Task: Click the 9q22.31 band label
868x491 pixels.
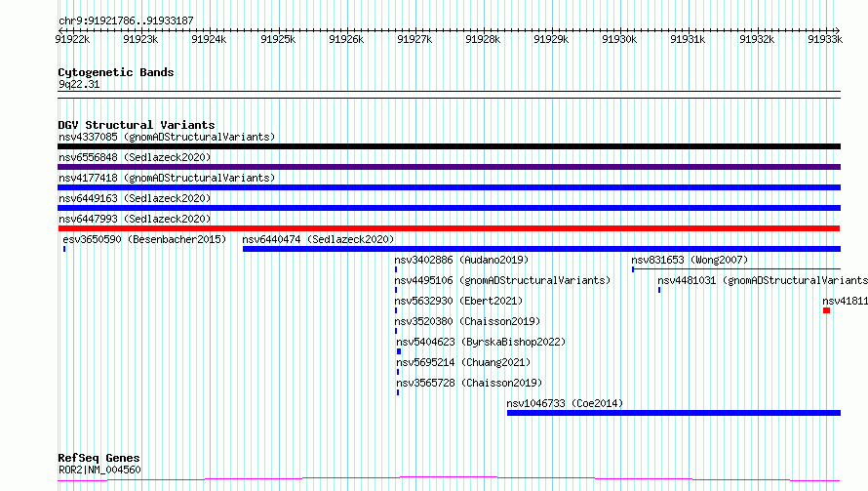Action: coord(79,84)
